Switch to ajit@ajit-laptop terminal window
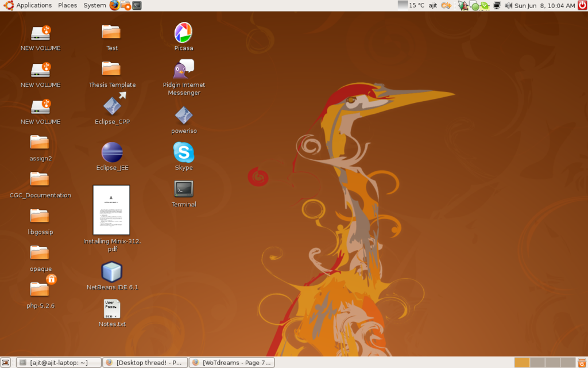The image size is (588, 368). (59, 362)
